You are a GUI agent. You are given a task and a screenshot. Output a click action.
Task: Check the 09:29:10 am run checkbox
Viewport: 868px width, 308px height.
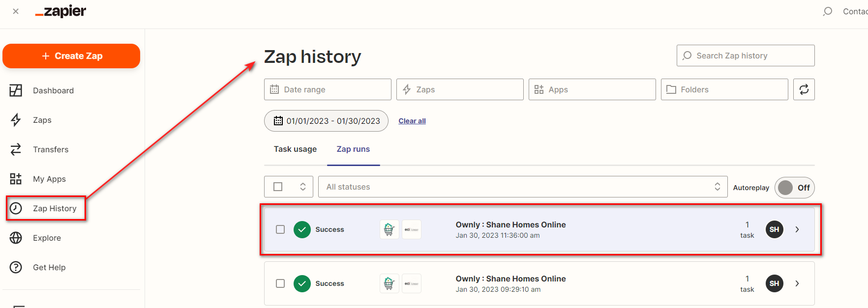(280, 283)
